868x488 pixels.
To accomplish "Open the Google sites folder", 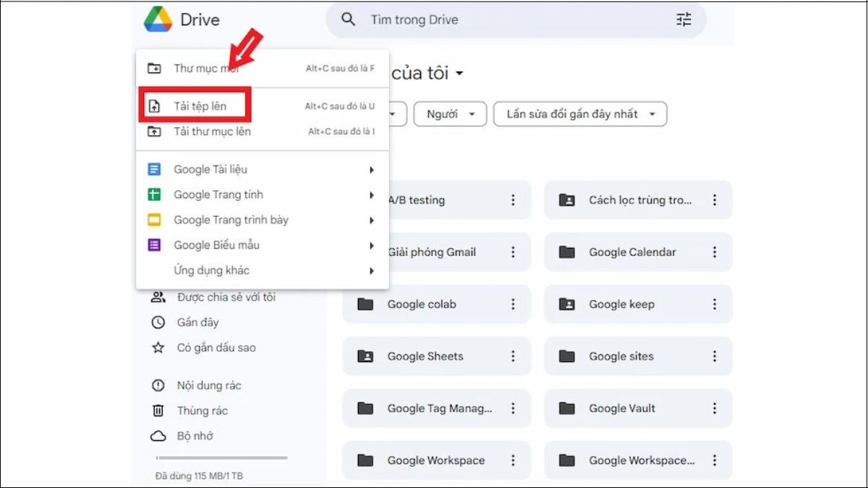I will pyautogui.click(x=639, y=356).
